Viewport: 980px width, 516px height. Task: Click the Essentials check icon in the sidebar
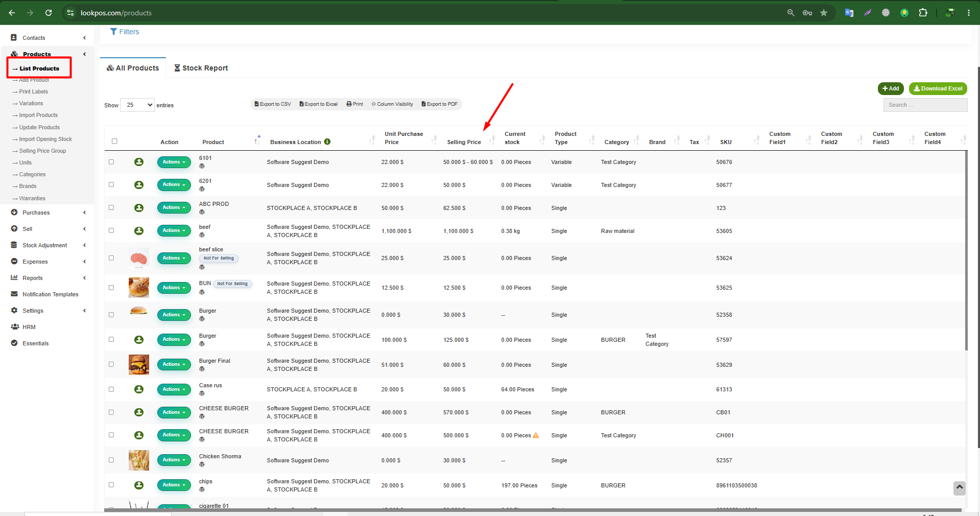(x=14, y=343)
